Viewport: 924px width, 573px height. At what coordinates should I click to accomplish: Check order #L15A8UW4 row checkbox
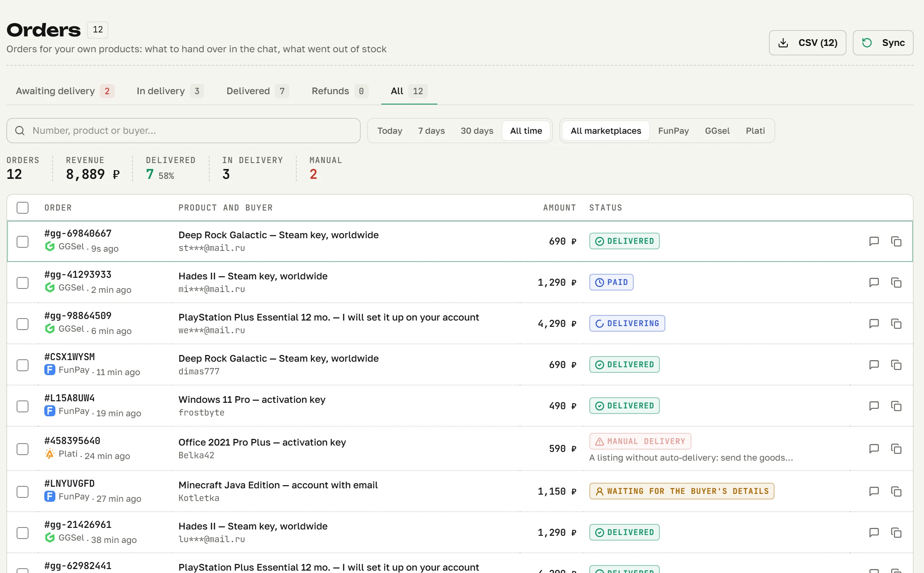coord(23,406)
